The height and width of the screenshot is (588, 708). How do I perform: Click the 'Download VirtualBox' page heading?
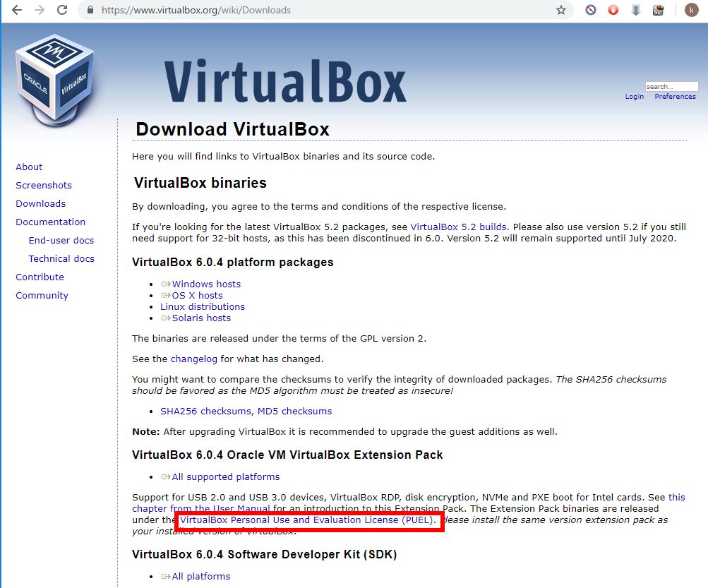coord(232,129)
